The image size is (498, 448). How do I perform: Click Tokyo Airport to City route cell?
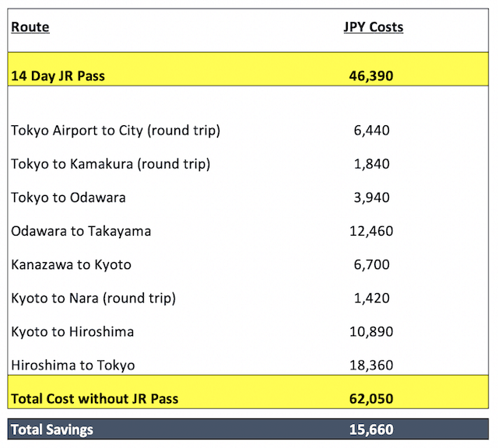pyautogui.click(x=116, y=131)
